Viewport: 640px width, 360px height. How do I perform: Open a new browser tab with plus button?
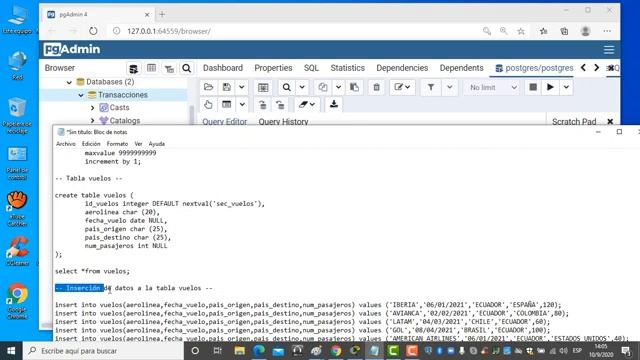(x=162, y=15)
